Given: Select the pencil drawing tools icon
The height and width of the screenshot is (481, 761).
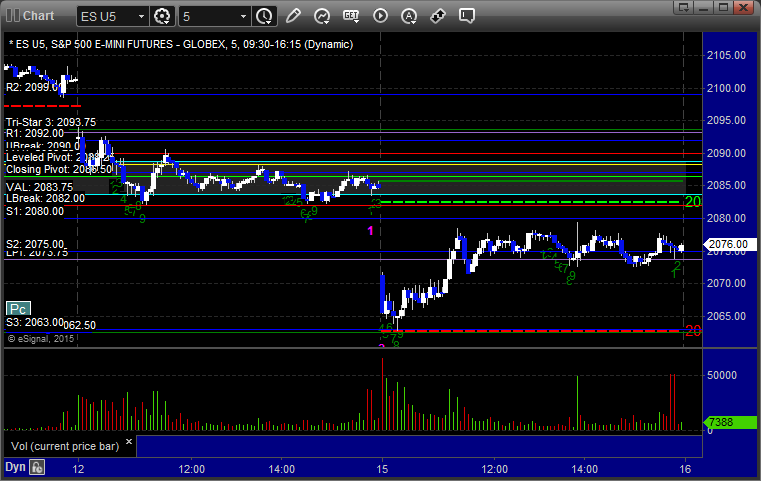Looking at the screenshot, I should pos(293,16).
